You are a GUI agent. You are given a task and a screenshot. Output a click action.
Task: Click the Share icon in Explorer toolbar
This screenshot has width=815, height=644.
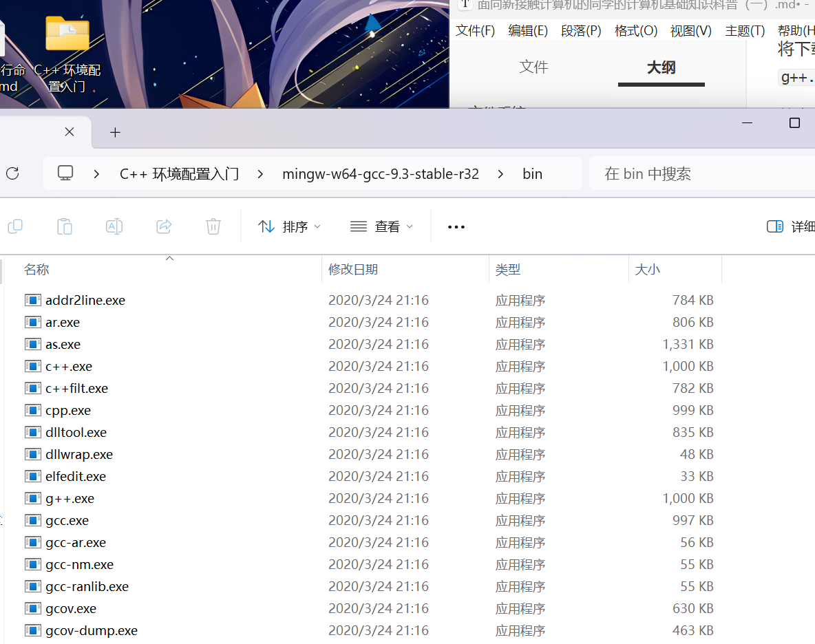tap(164, 226)
